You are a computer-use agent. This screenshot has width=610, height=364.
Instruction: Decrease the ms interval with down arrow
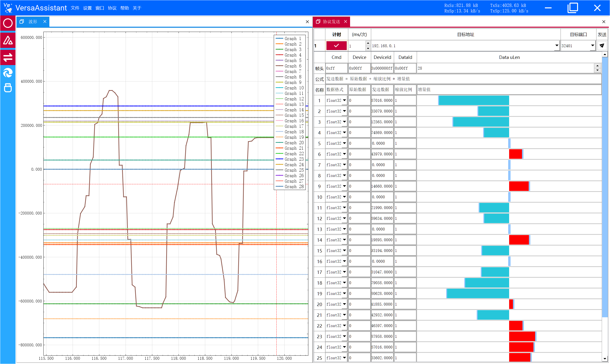(368, 48)
